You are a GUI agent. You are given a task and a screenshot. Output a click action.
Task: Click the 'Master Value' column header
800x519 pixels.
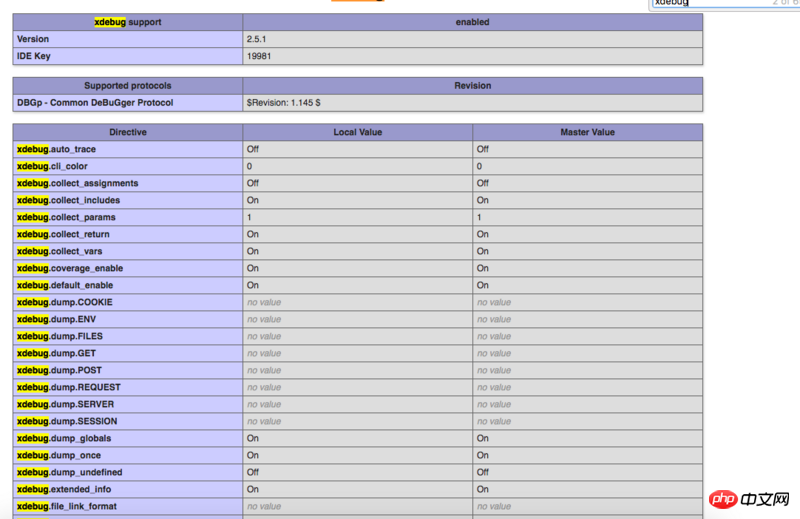click(x=587, y=132)
